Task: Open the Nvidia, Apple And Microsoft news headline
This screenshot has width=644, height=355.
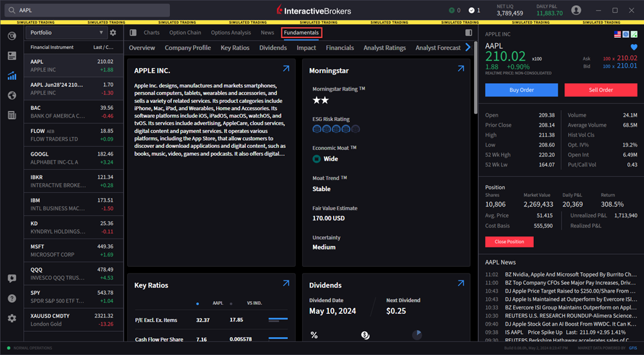Action: point(571,275)
